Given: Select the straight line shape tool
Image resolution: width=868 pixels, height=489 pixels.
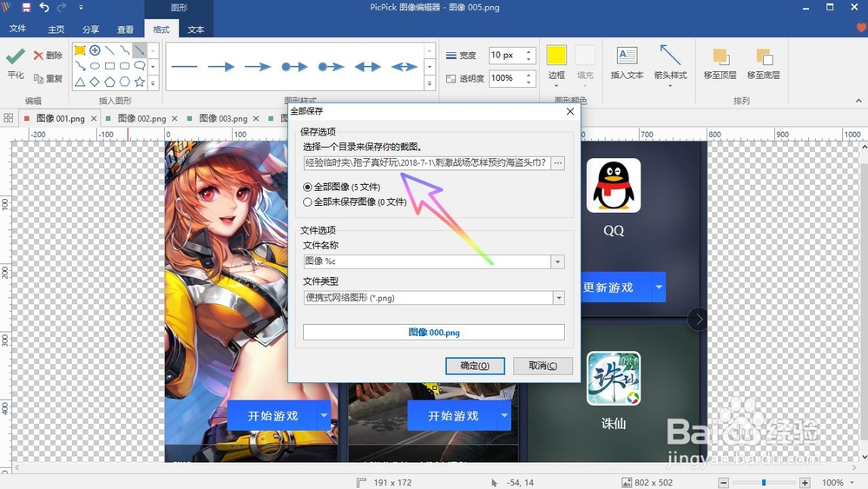Looking at the screenshot, I should [x=109, y=50].
